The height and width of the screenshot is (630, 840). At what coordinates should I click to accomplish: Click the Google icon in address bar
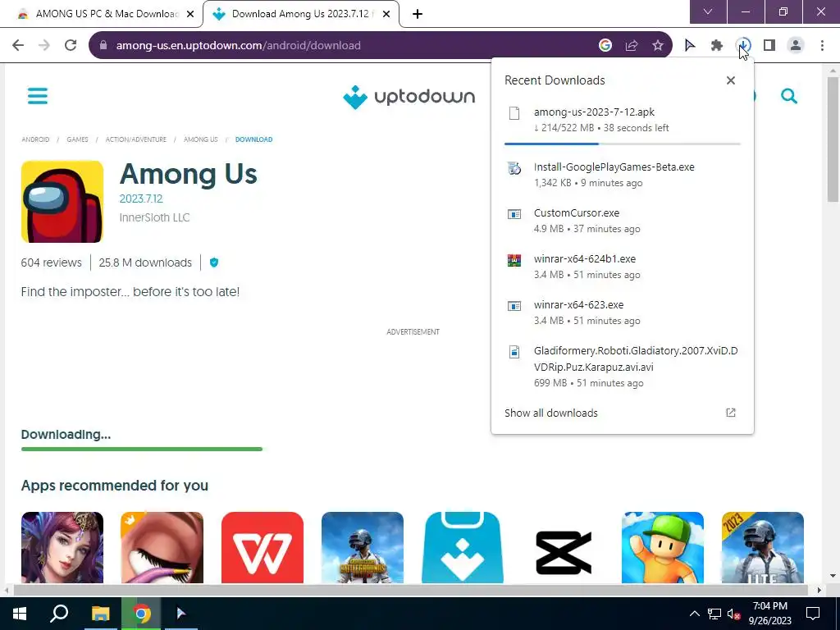coord(605,46)
